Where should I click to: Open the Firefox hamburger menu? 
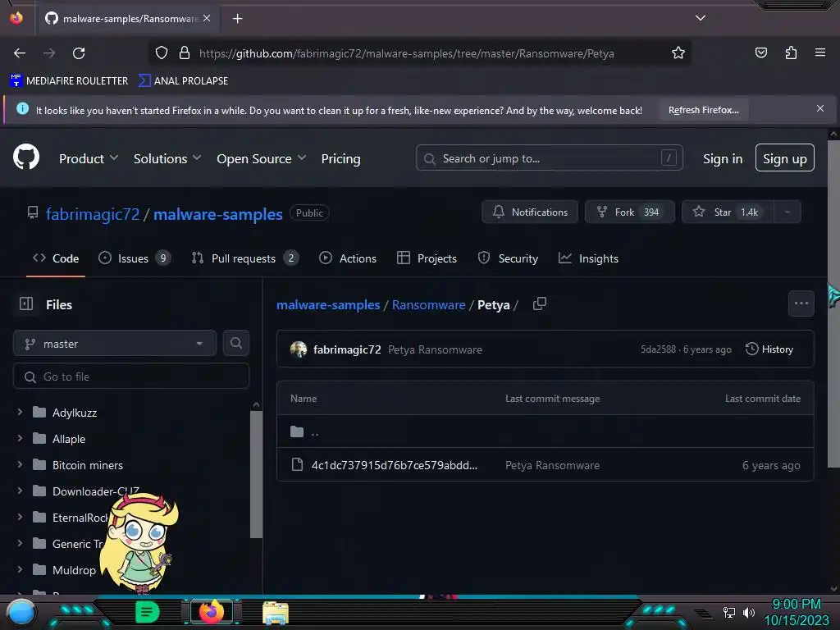pos(820,52)
